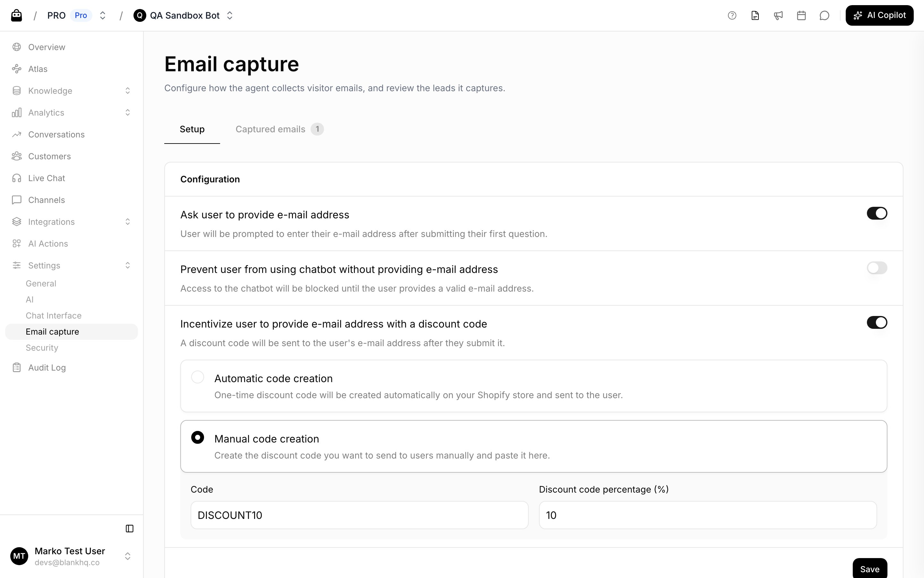Select Automatic code creation radio button

197,377
